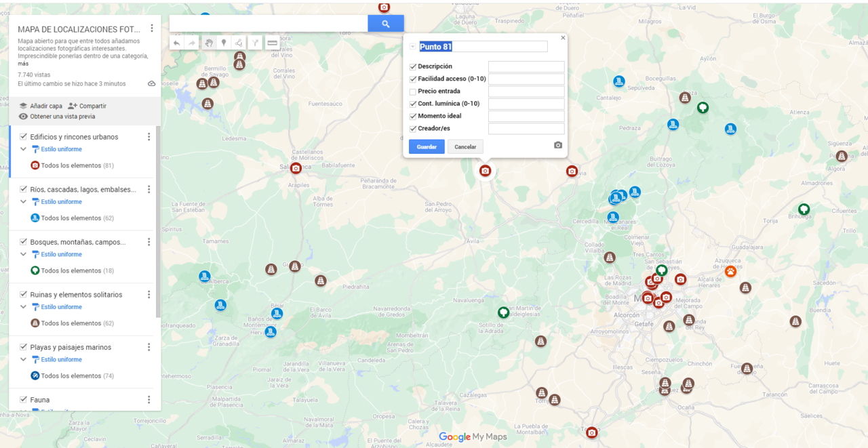
Task: Click the Cancelar button
Action: (x=465, y=147)
